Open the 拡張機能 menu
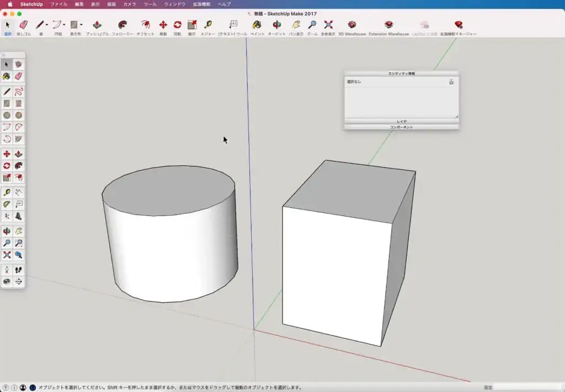The height and width of the screenshot is (392, 565). pos(201,4)
